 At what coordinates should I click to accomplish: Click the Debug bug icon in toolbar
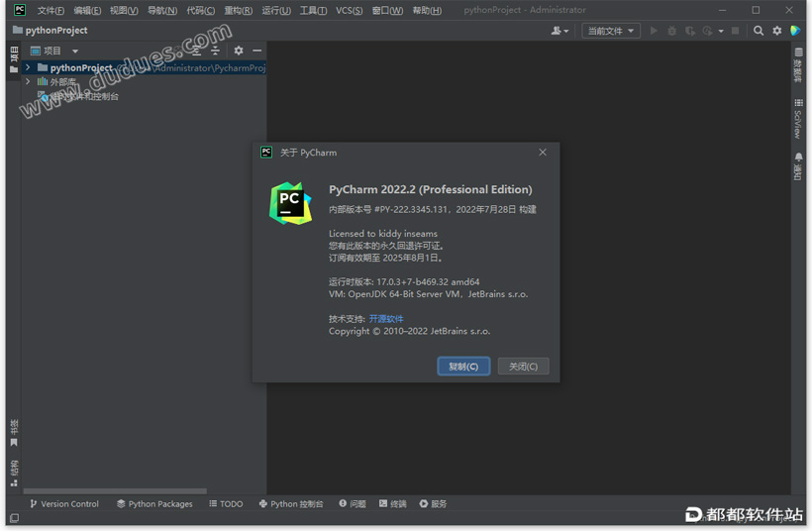point(671,31)
